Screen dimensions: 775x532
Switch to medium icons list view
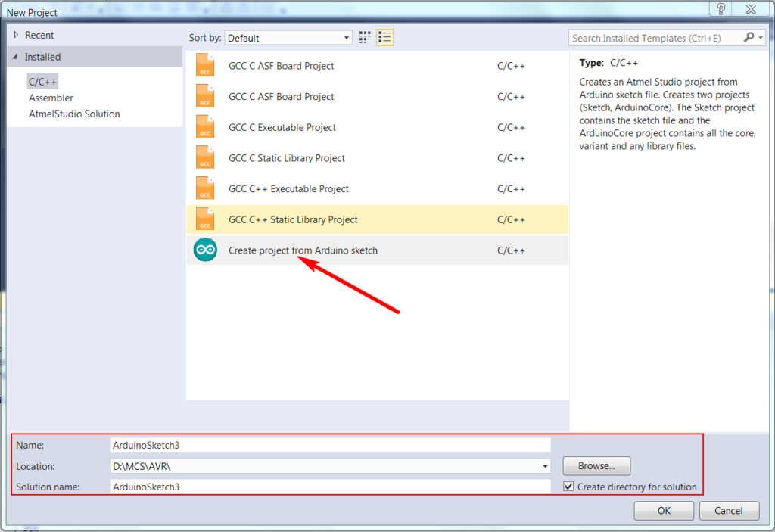[x=384, y=38]
